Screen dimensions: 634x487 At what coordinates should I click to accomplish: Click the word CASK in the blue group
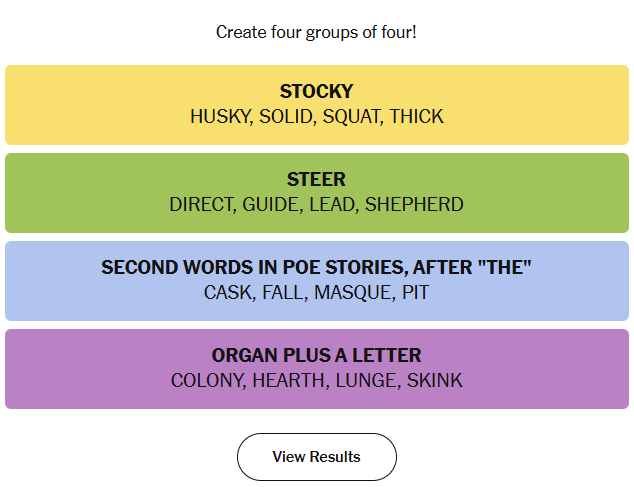pos(229,293)
